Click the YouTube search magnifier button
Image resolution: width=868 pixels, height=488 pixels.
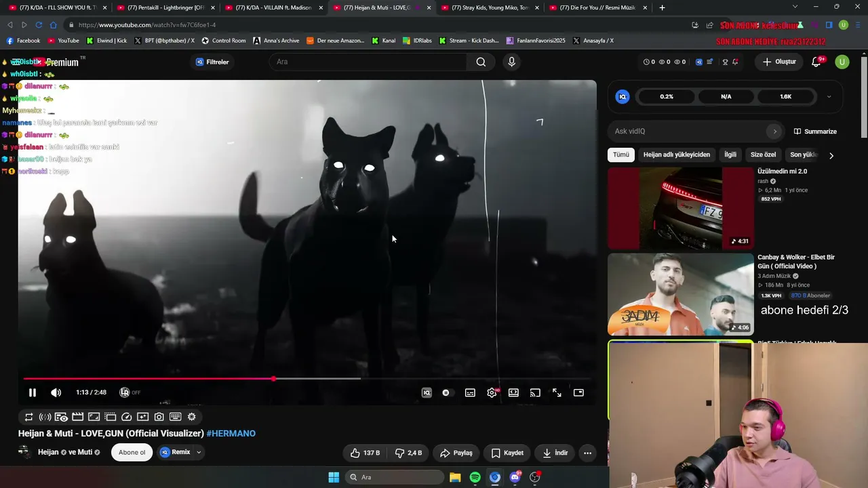point(481,62)
